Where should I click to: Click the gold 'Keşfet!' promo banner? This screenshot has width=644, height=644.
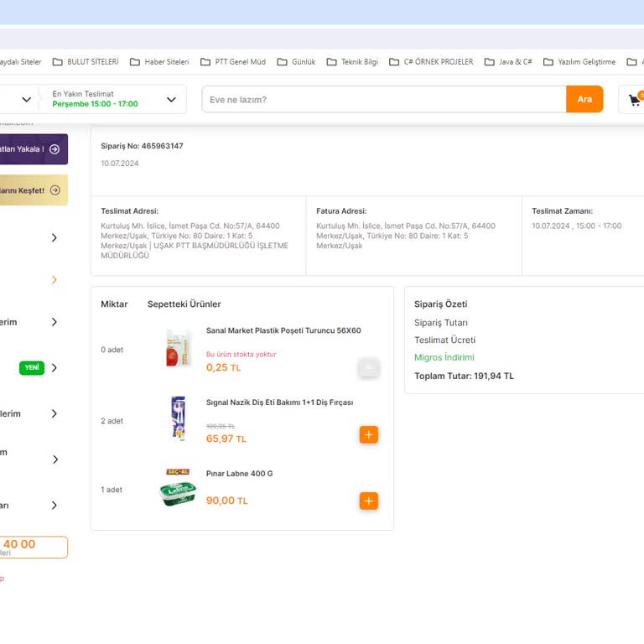[x=34, y=190]
